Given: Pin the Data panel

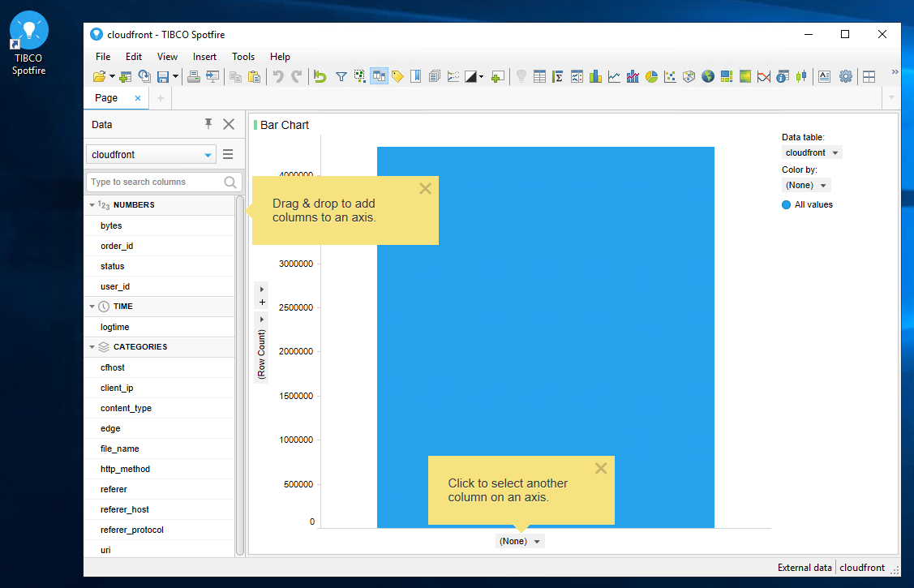Looking at the screenshot, I should [x=208, y=123].
